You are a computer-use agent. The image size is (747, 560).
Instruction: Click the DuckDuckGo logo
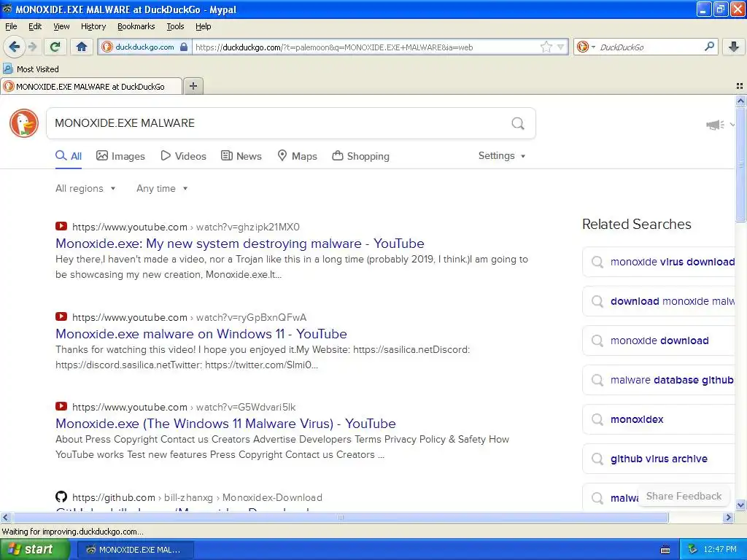24,122
